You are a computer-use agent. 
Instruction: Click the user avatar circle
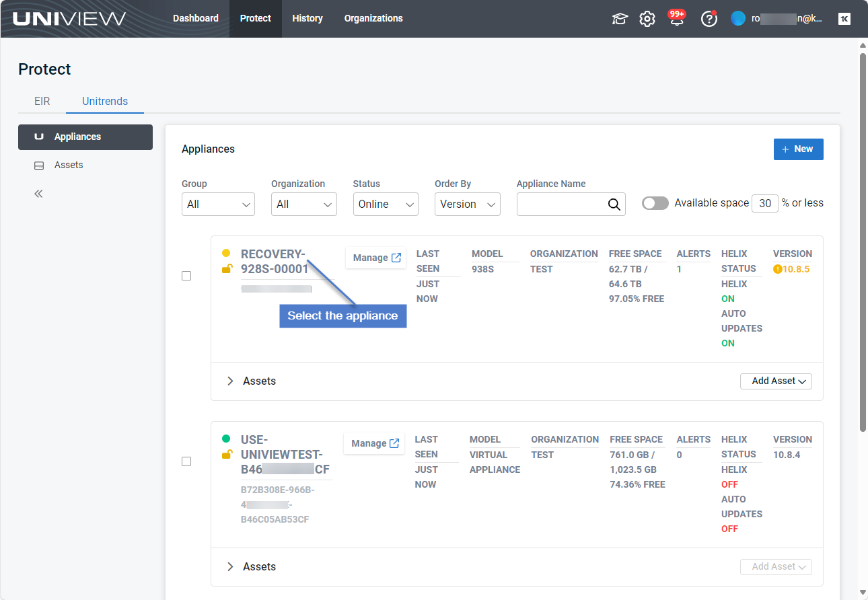click(x=738, y=19)
